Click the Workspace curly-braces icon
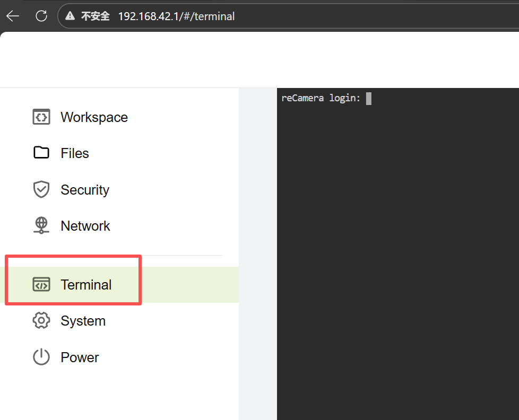519x420 pixels. click(41, 117)
